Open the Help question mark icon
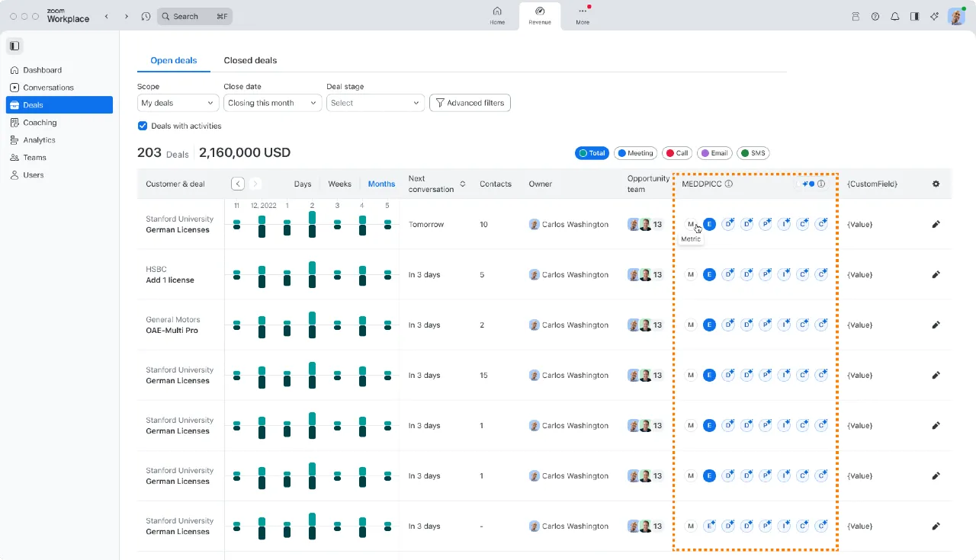This screenshot has width=976, height=560. coord(875,16)
